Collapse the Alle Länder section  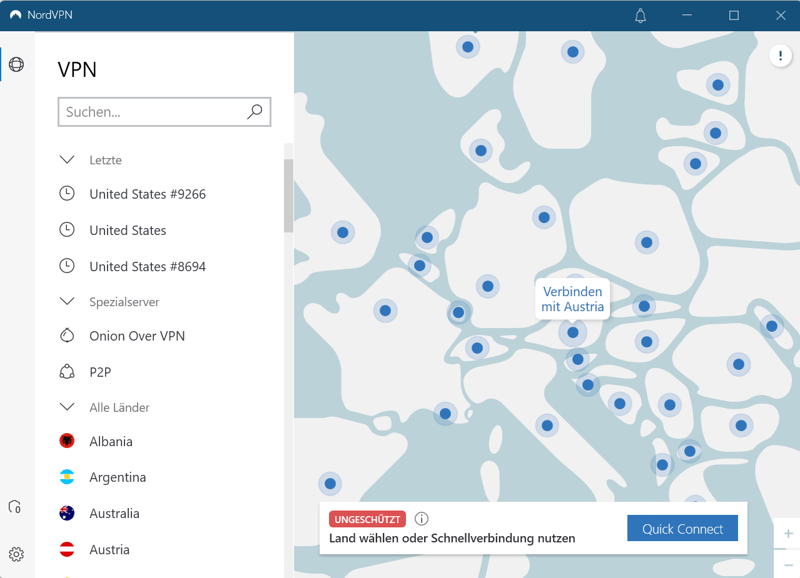point(67,407)
